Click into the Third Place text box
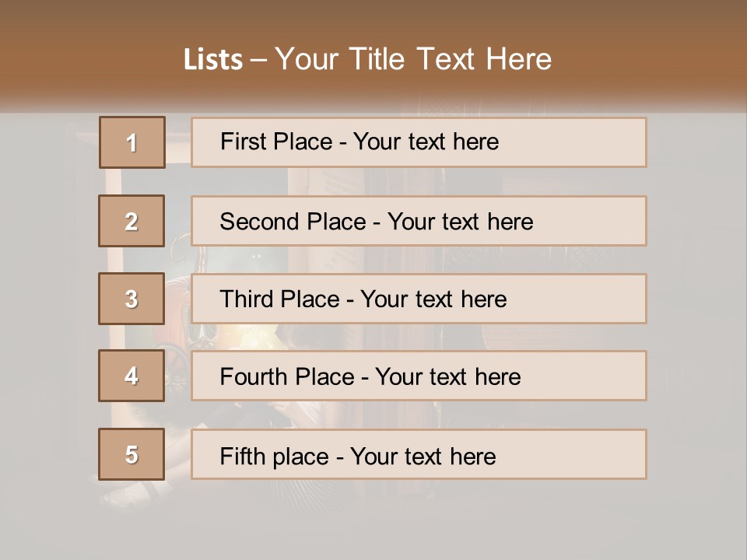The width and height of the screenshot is (747, 560). [x=419, y=299]
